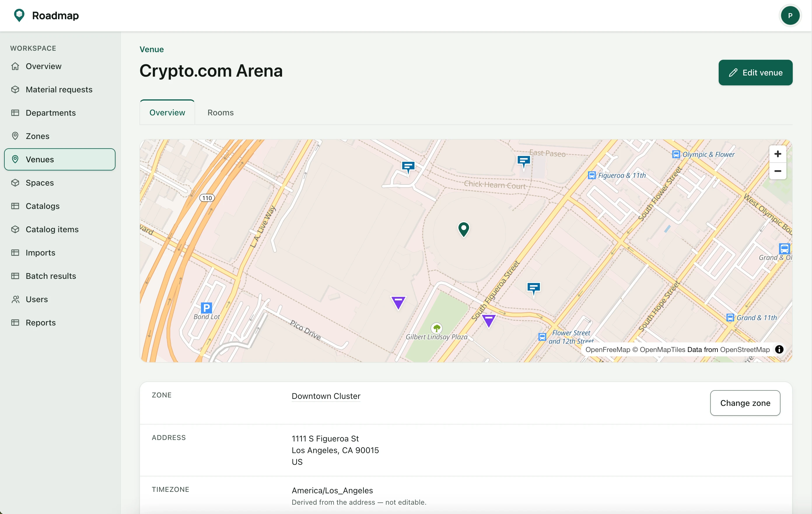Click the Batch results table icon
This screenshot has width=812, height=514.
coord(15,276)
